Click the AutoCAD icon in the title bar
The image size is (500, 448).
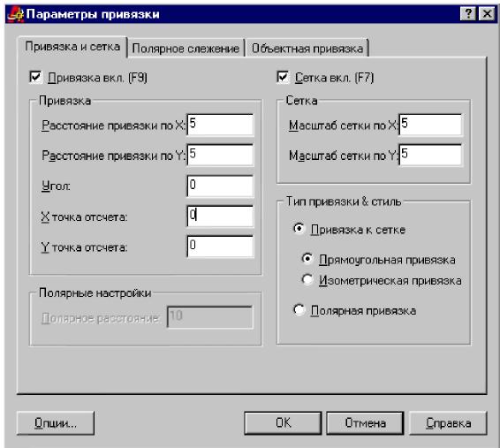tap(15, 14)
